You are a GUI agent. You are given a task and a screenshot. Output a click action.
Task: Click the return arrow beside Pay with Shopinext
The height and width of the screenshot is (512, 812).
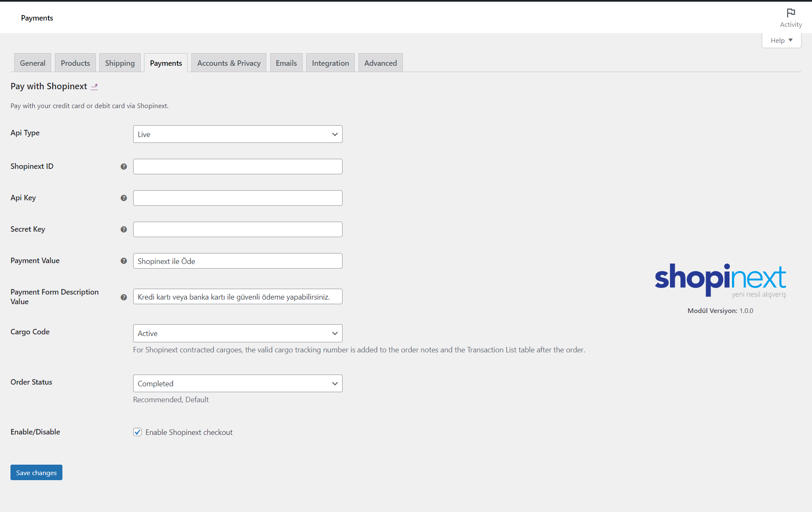[x=95, y=86]
